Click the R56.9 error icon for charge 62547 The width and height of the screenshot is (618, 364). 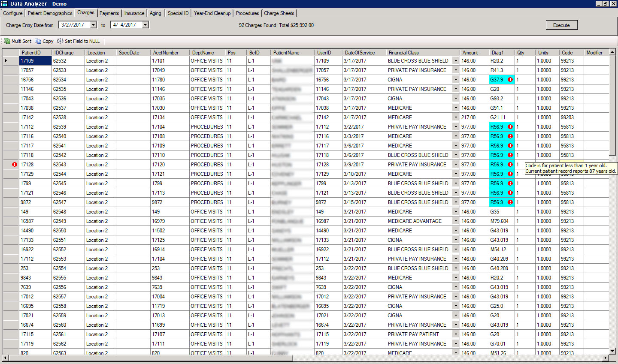point(510,202)
